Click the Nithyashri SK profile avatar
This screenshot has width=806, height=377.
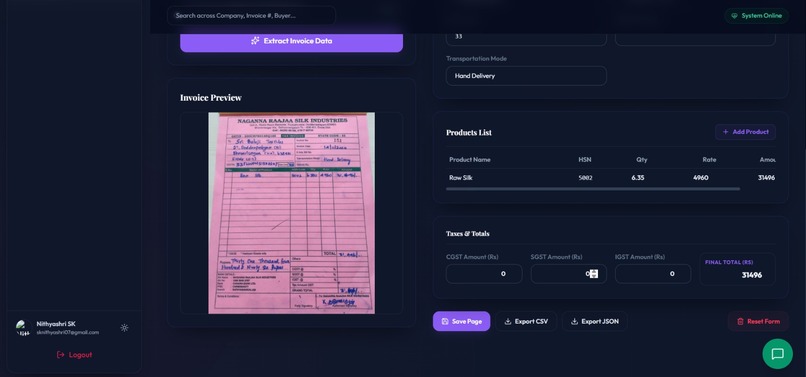[x=23, y=328]
